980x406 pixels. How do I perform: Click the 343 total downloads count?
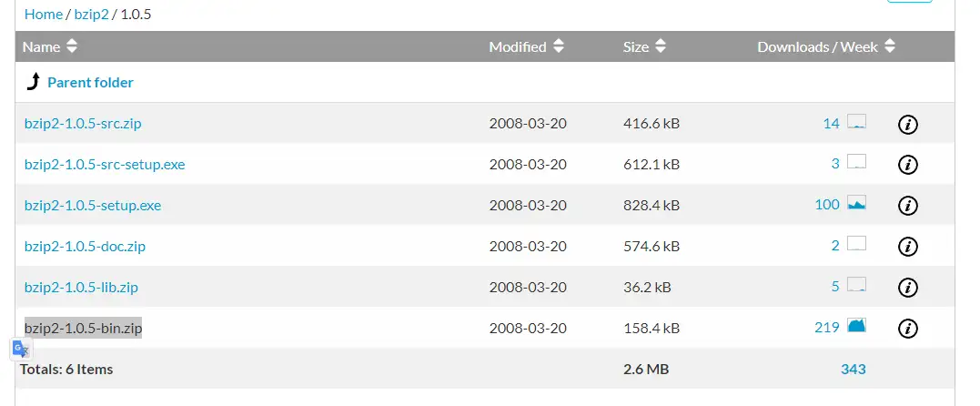click(x=854, y=369)
